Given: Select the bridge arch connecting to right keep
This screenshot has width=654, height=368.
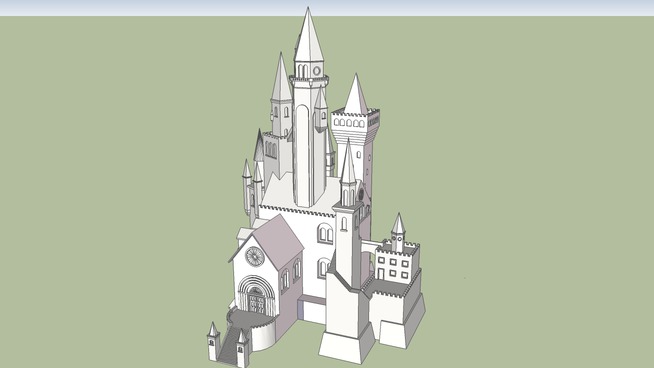Looking at the screenshot, I should pyautogui.click(x=369, y=247).
